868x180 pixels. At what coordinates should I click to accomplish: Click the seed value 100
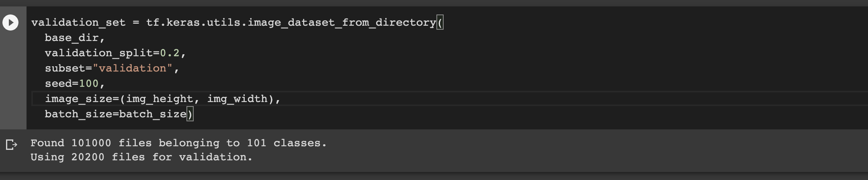tap(89, 84)
